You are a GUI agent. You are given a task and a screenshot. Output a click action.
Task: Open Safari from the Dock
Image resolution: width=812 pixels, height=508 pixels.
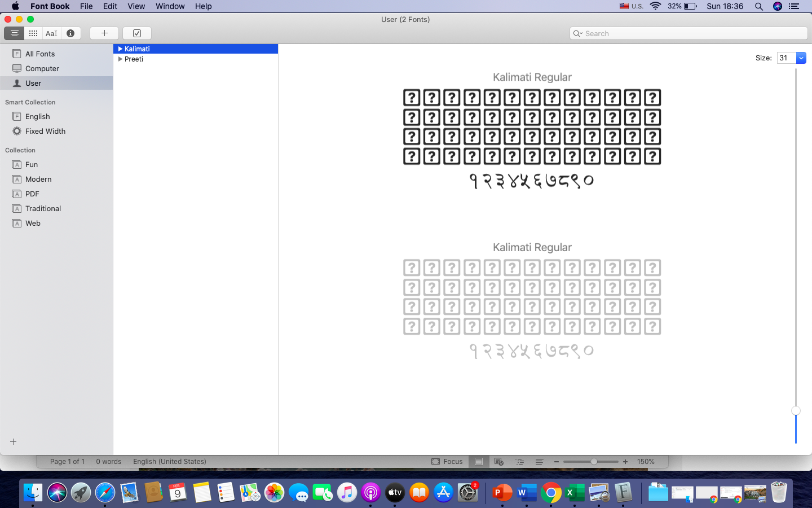click(x=105, y=492)
